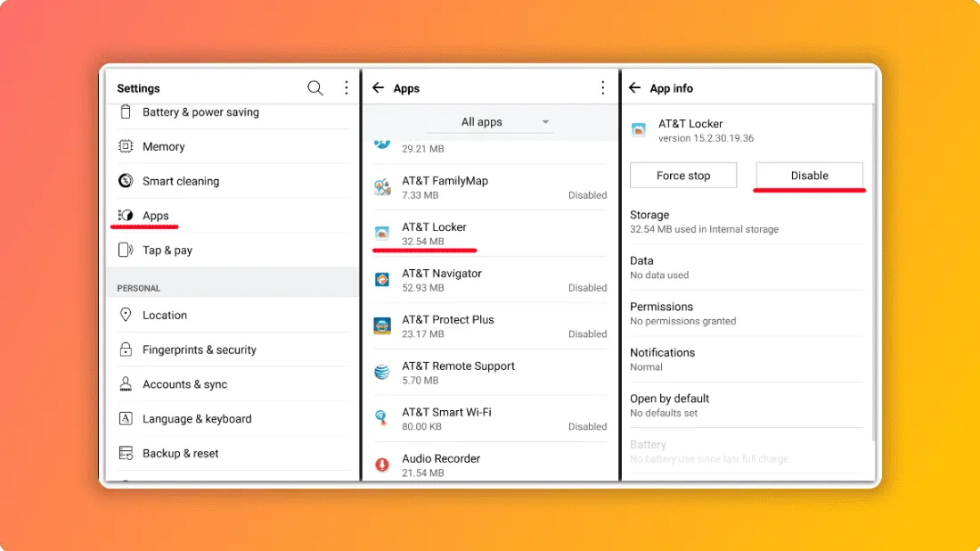Open Backup & reset settings
The width and height of the screenshot is (980, 551).
(x=233, y=453)
